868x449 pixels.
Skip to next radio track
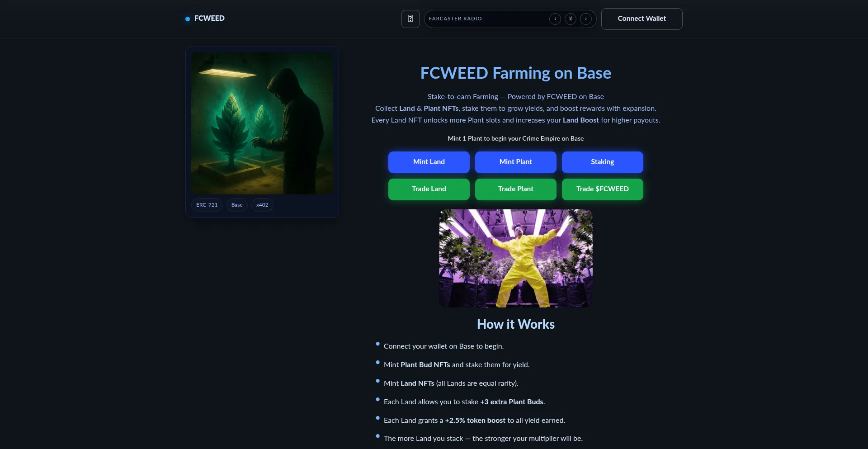586,19
